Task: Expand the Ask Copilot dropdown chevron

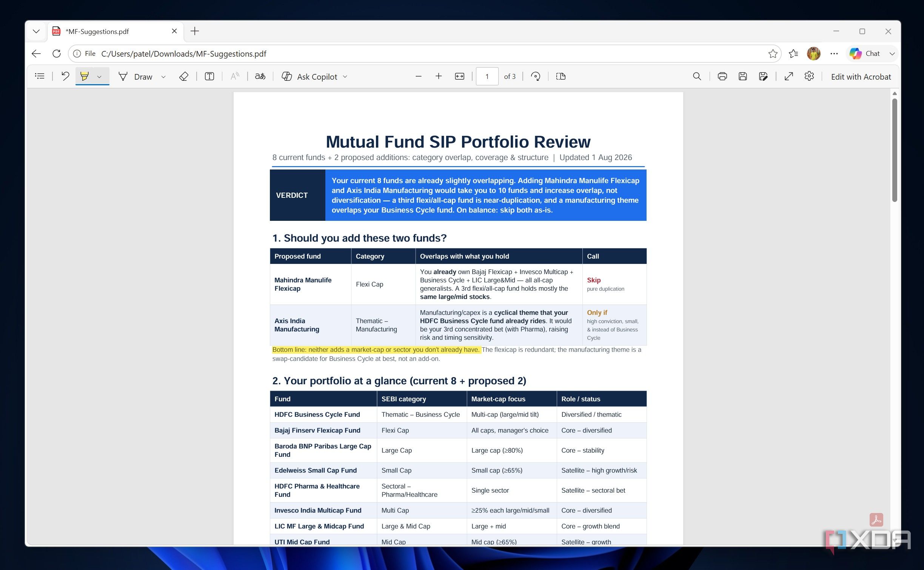Action: point(345,77)
